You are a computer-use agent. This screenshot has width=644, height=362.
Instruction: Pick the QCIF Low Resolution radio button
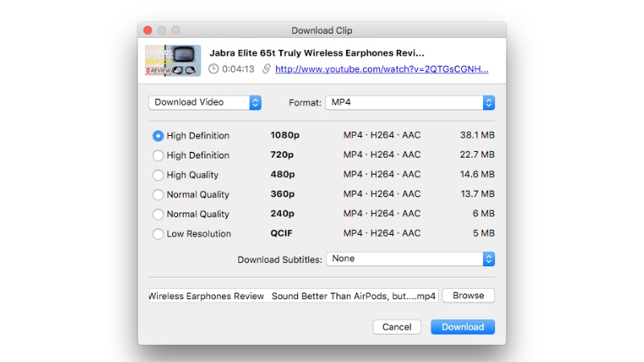pyautogui.click(x=158, y=234)
